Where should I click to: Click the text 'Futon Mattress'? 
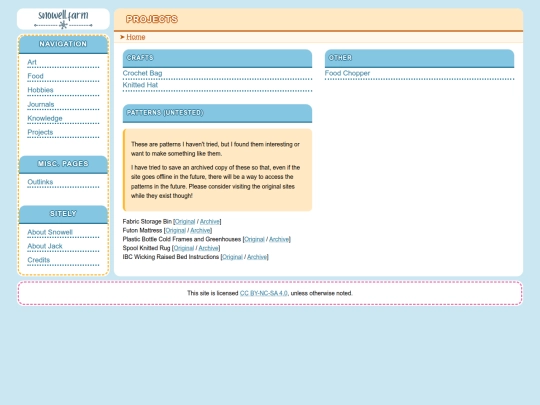coord(142,230)
